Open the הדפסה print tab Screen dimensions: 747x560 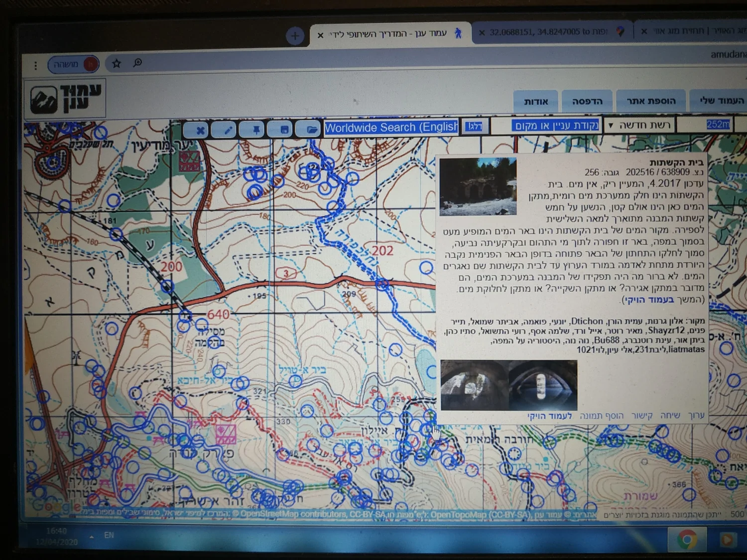[587, 102]
